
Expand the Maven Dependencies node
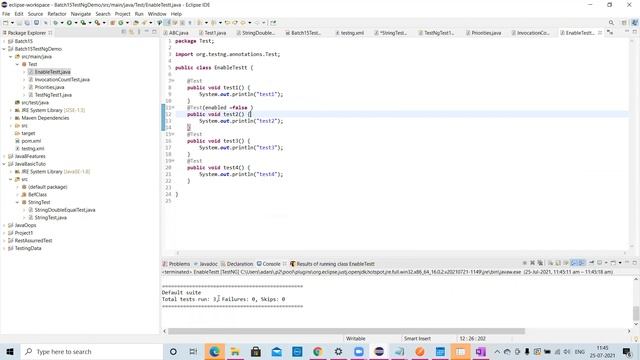click(11, 118)
